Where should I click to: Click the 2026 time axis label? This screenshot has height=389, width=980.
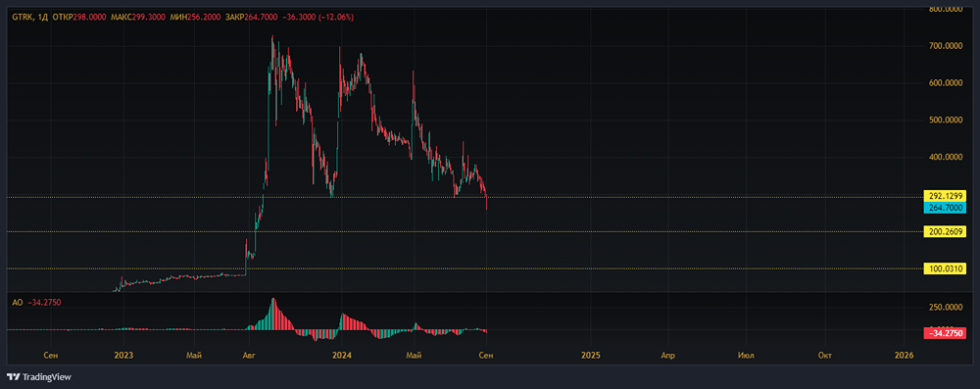[904, 356]
